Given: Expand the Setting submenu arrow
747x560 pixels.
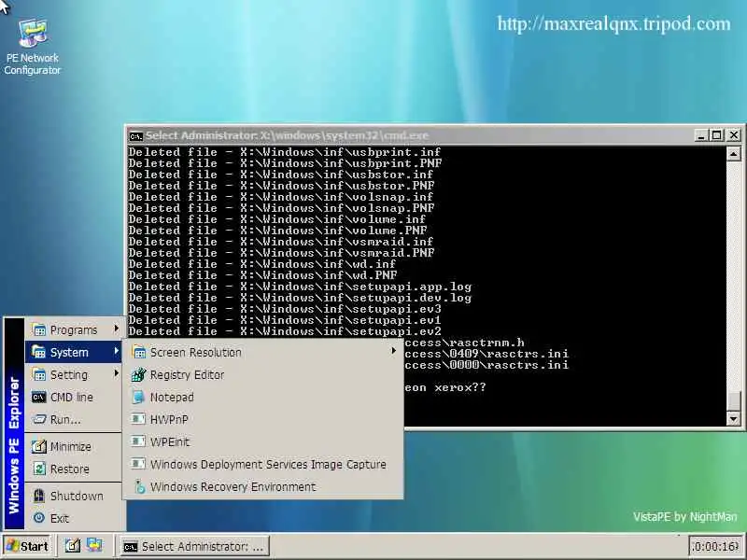Looking at the screenshot, I should (x=116, y=373).
